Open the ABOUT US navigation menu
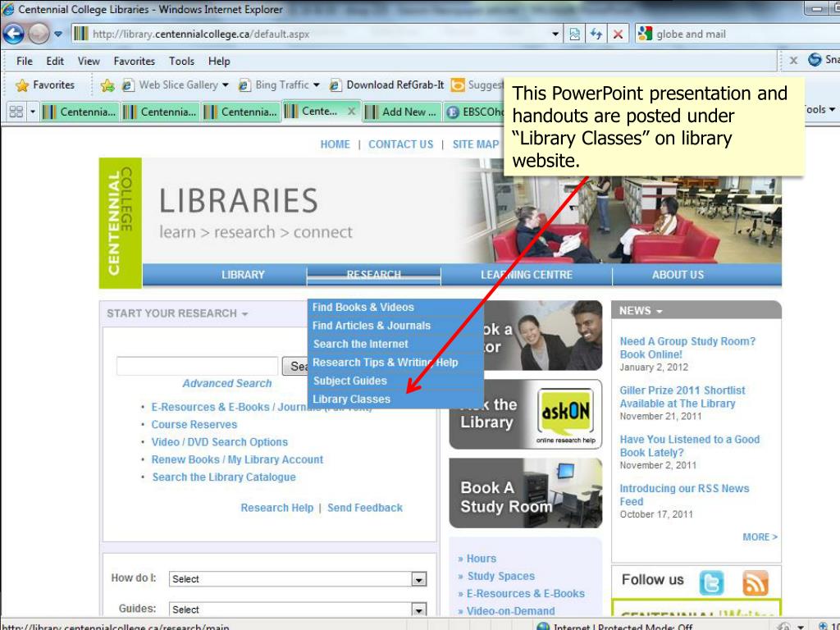The image size is (840, 630). [678, 275]
